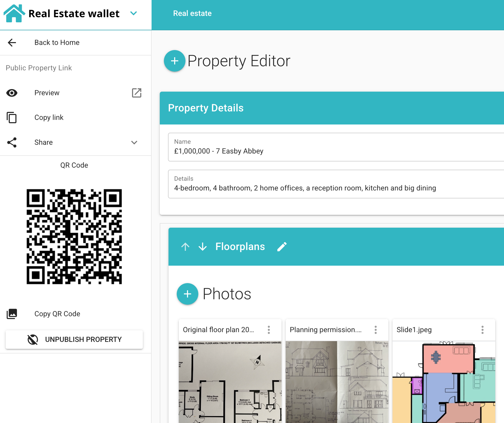
Task: Open options menu for Slide1.jpeg
Action: (x=482, y=330)
